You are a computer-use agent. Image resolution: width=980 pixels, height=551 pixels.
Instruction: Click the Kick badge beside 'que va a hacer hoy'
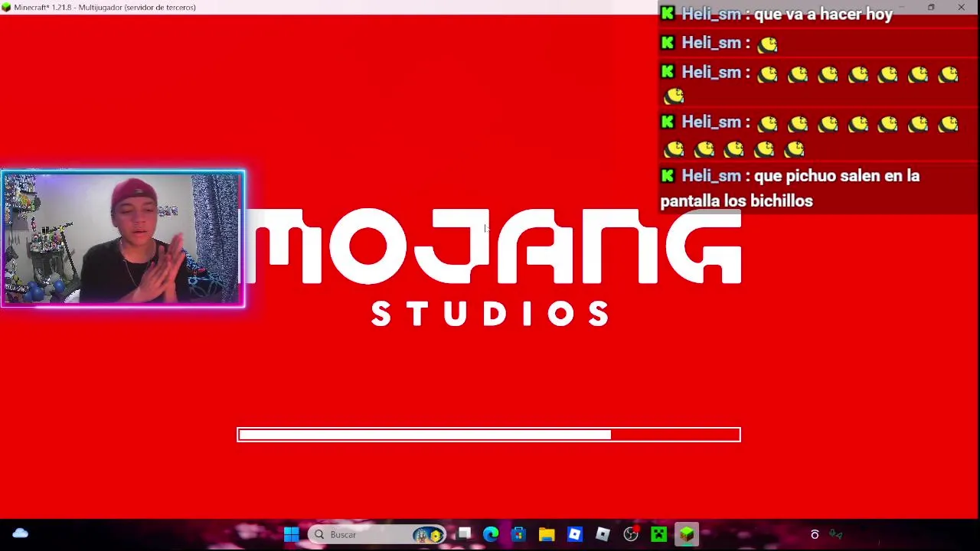(668, 13)
